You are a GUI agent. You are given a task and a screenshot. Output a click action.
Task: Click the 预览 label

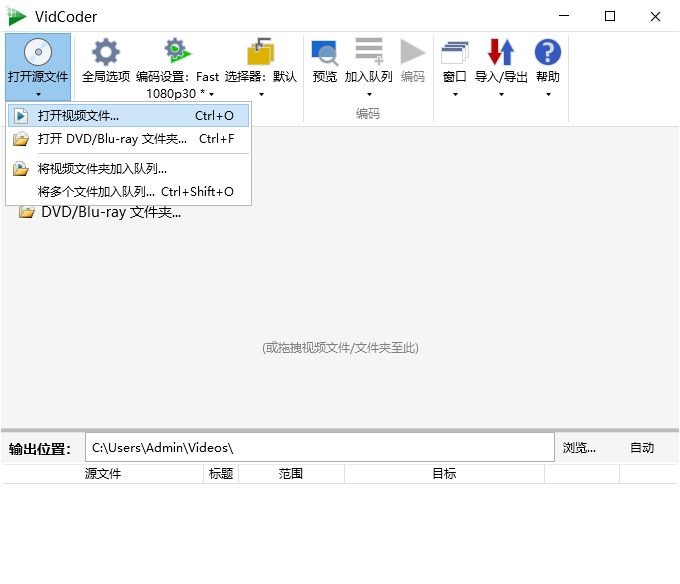click(324, 77)
